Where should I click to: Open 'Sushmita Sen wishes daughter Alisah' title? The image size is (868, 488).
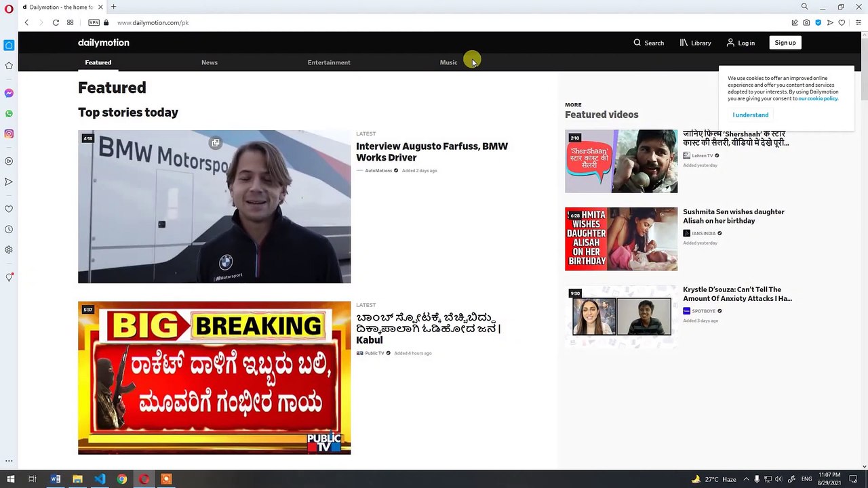[x=734, y=216]
